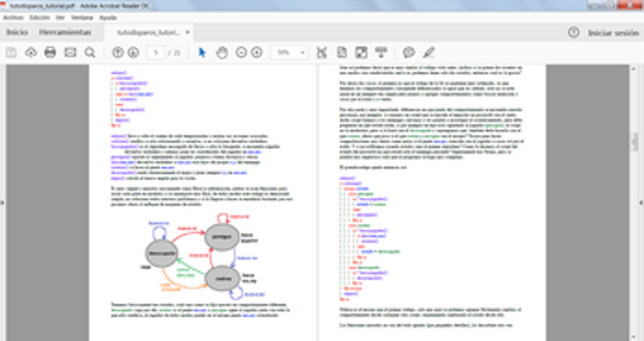
Task: Send the file by email (envelope icon)
Action: coord(70,52)
